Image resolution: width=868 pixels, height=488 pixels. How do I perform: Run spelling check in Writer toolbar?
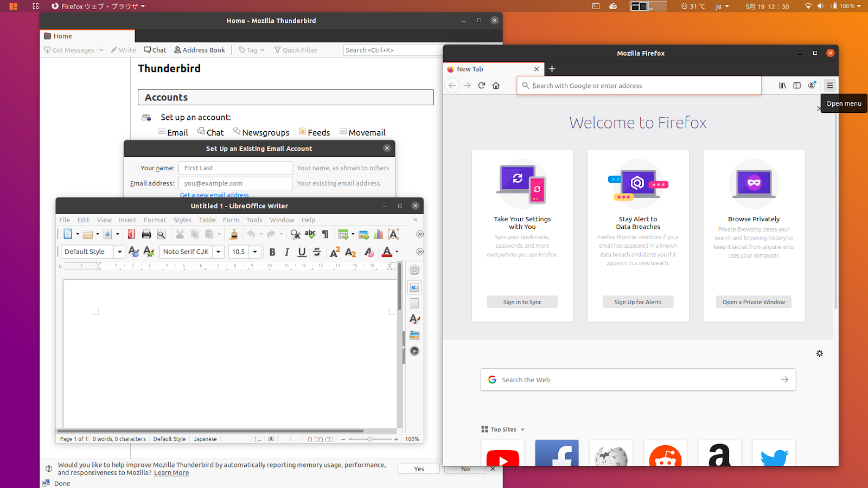click(310, 234)
